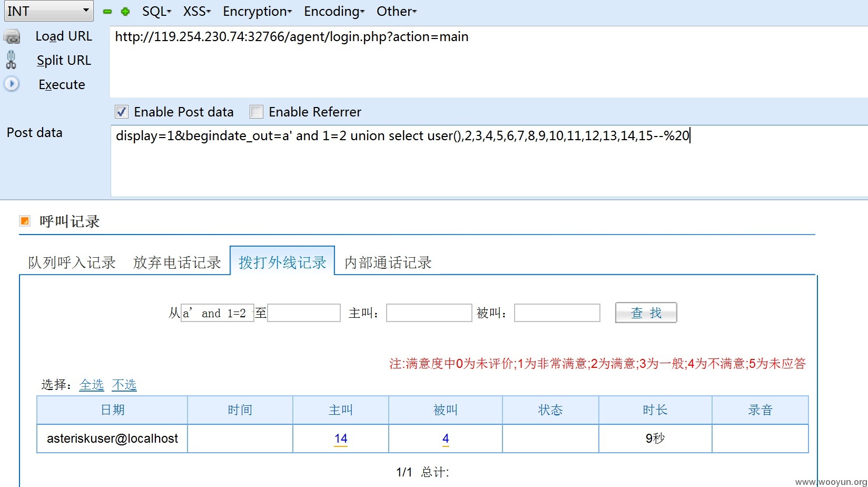Screen dimensions: 868x487
Task: Switch to 放弃电话记录 tab
Action: pos(177,262)
